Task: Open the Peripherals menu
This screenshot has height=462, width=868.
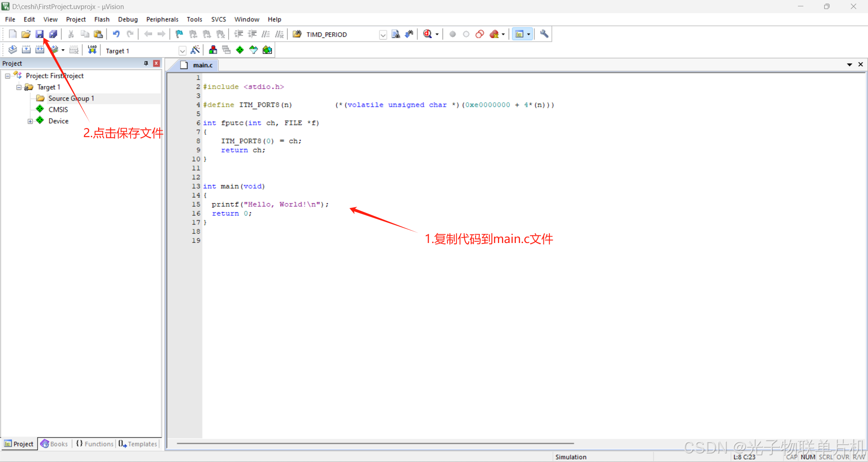Action: 162,19
